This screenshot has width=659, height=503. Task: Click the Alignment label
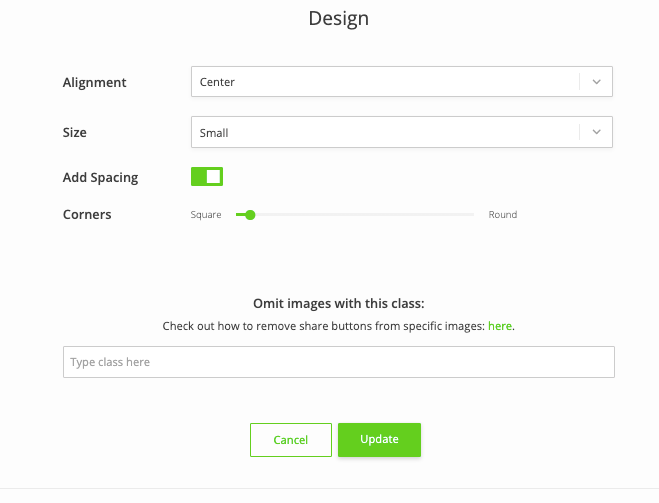click(95, 82)
